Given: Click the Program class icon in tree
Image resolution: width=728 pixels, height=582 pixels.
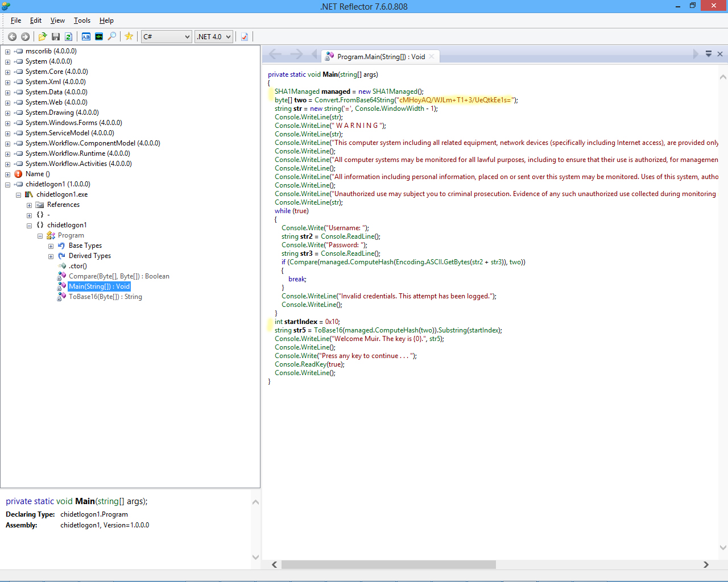Looking at the screenshot, I should (x=51, y=235).
